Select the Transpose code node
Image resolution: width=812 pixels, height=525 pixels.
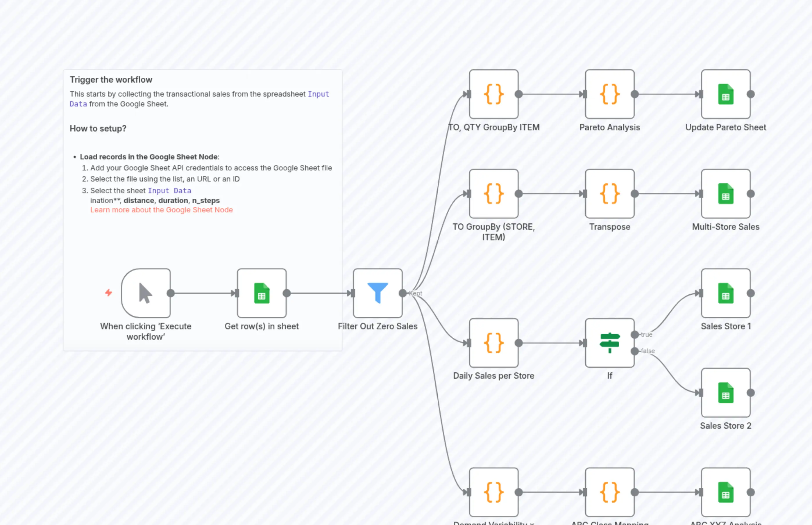pyautogui.click(x=609, y=194)
